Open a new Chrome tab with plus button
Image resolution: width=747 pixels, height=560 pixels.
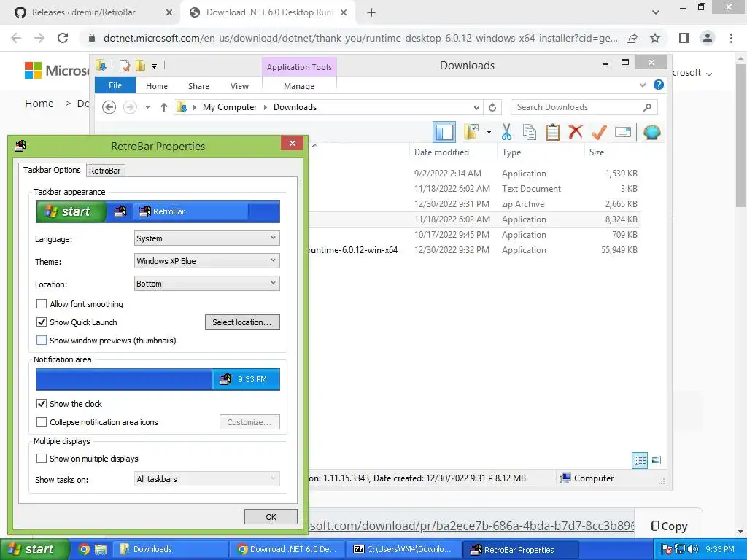click(371, 12)
